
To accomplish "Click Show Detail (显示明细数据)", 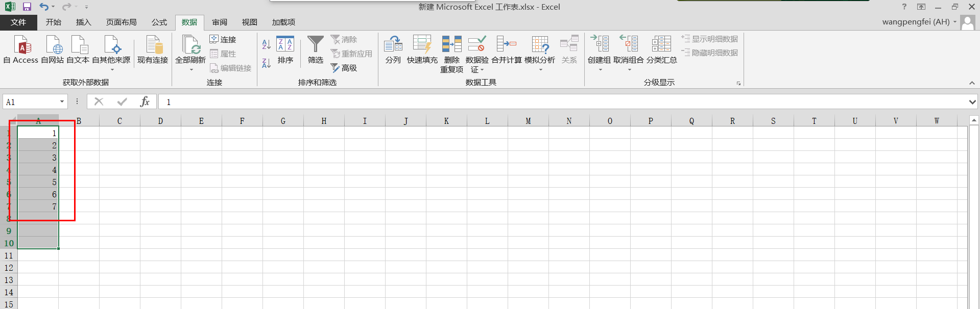I will point(709,39).
